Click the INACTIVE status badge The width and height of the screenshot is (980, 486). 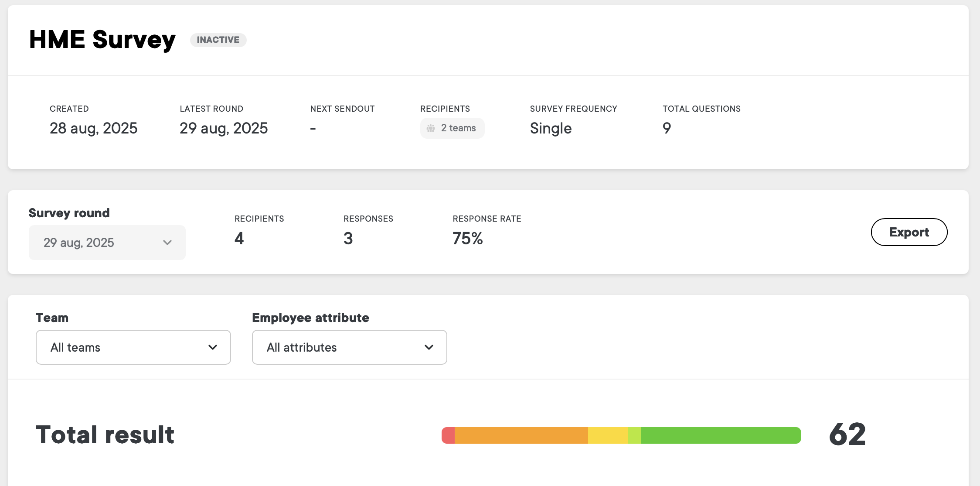coord(218,40)
